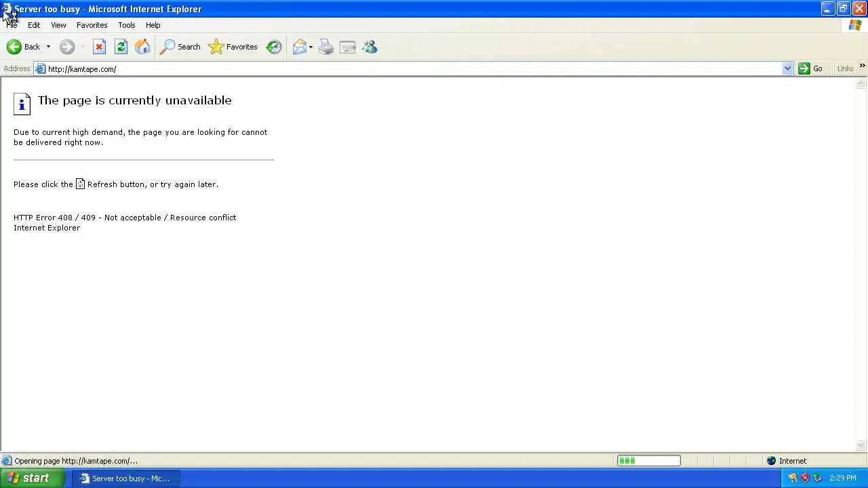868x488 pixels.
Task: Click the 'HTTP Error 408 / 409' text line
Action: pyautogui.click(x=125, y=218)
